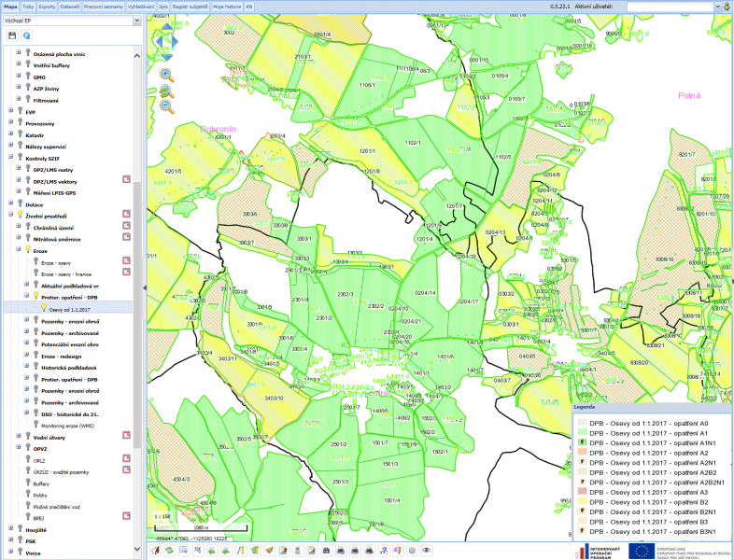Pan the map up with arrow control
The width and height of the screenshot is (734, 560).
pyautogui.click(x=166, y=28)
